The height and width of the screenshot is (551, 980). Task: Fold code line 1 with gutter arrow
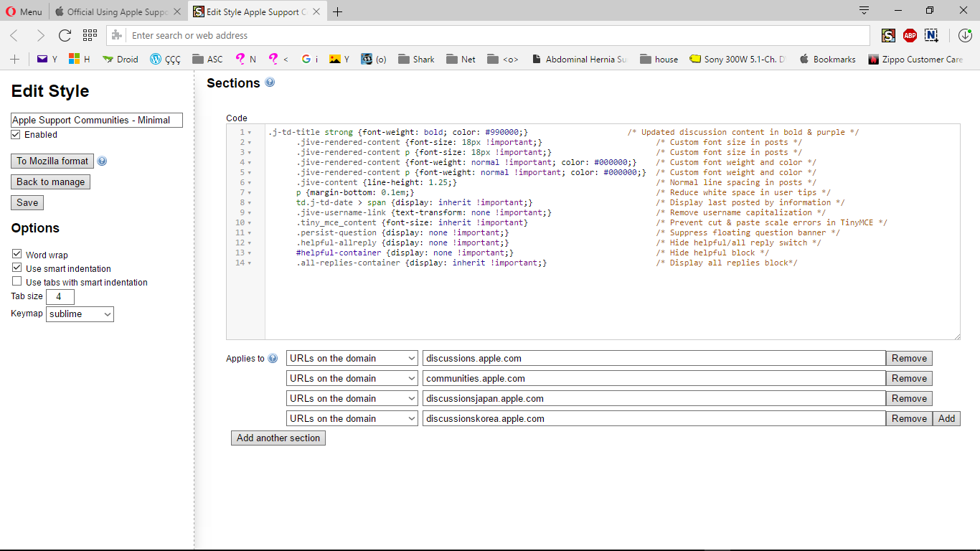click(250, 133)
